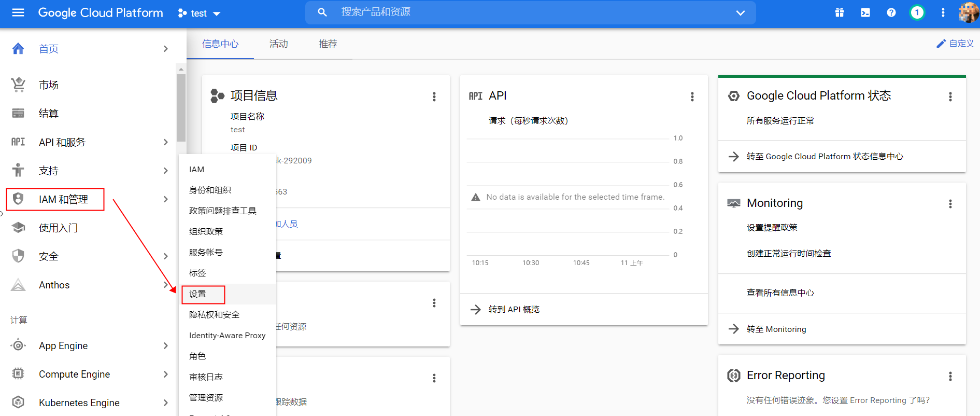
Task: Go to 转到 API 概览 link
Action: [514, 309]
